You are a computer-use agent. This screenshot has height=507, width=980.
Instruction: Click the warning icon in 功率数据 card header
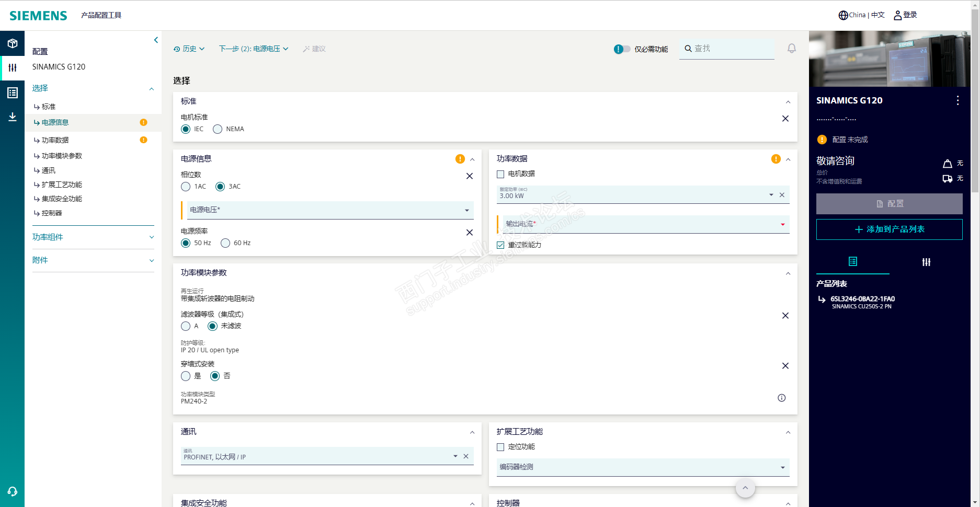776,159
